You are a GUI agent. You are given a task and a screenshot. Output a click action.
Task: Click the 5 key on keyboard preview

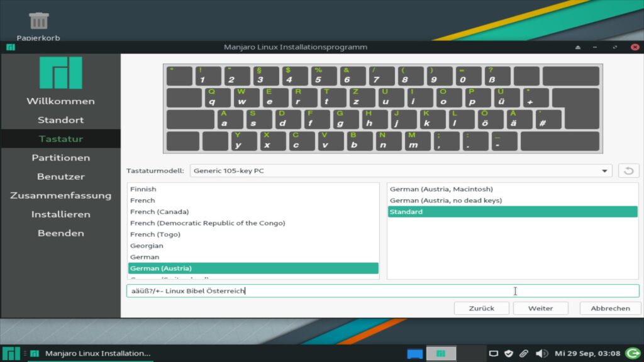pos(324,76)
